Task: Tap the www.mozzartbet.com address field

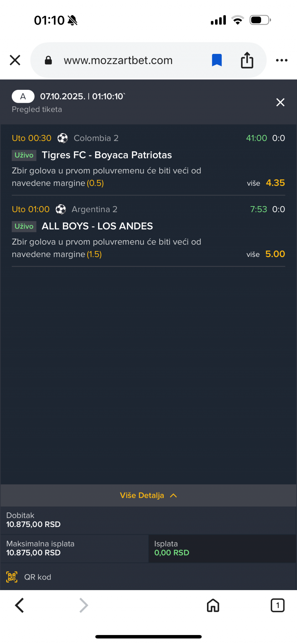Action: (118, 60)
